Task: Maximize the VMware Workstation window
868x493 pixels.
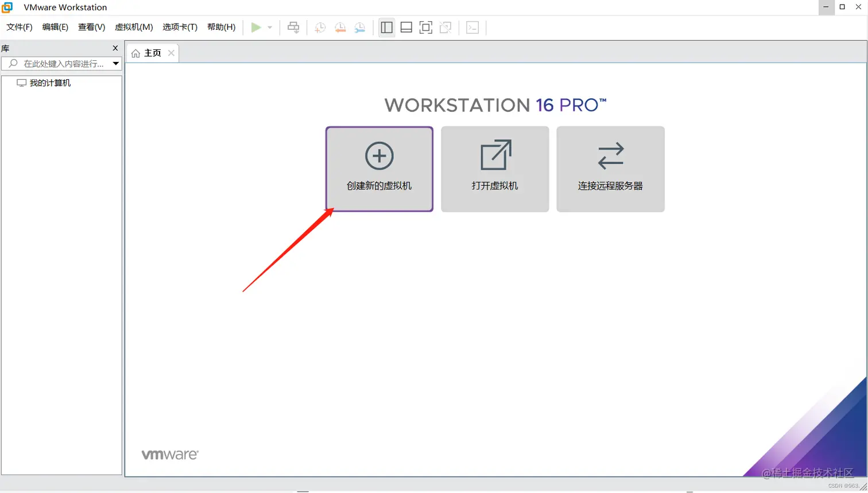Action: 842,7
